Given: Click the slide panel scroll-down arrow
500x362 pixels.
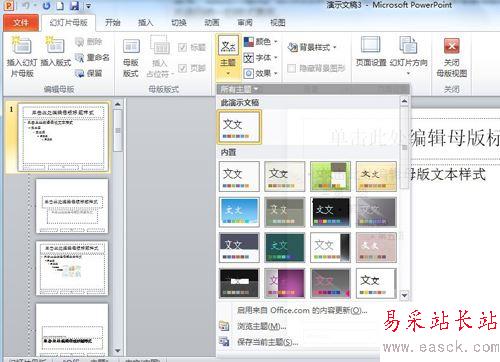Looking at the screenshot, I should point(117,350).
